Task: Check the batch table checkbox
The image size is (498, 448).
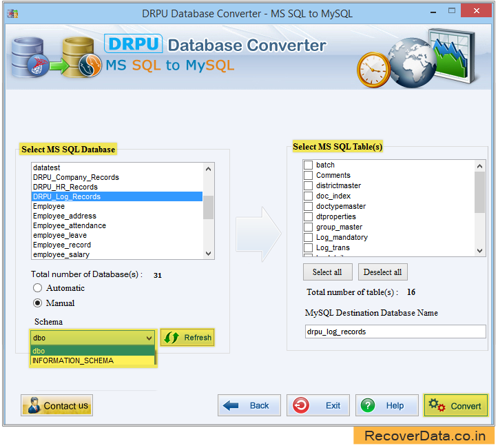Action: (x=308, y=165)
